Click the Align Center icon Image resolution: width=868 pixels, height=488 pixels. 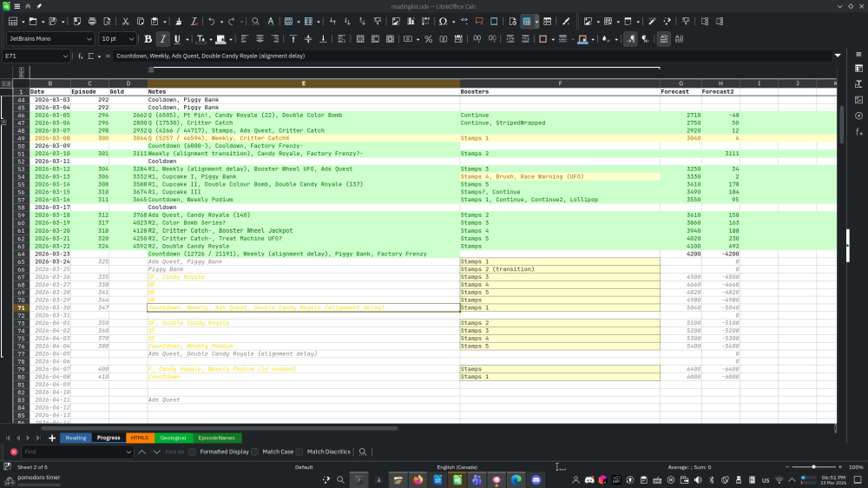260,39
